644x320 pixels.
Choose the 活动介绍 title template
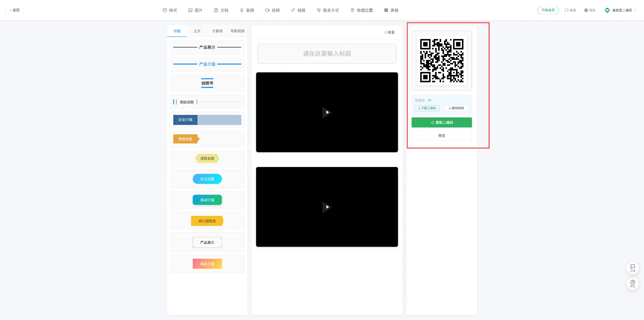pos(207,200)
